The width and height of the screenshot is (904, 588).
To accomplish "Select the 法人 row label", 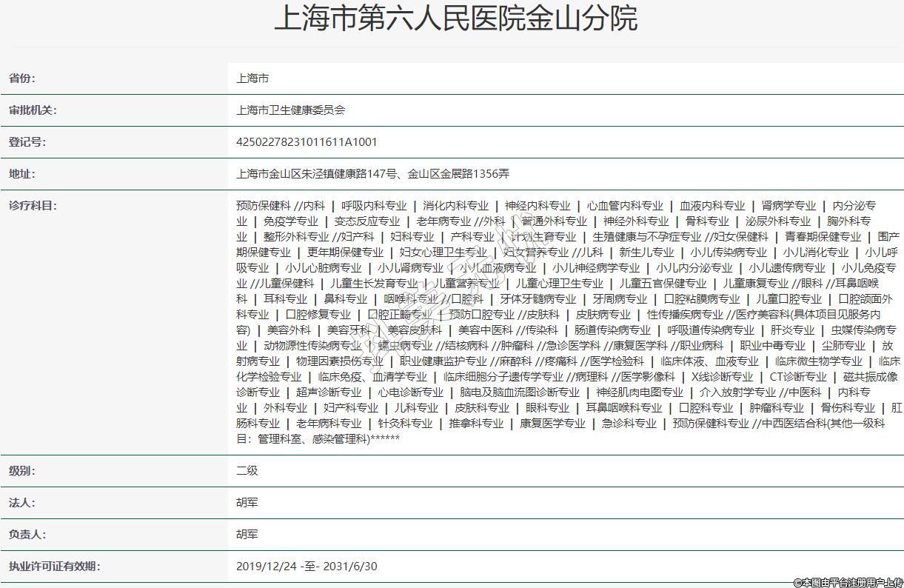I will 21,503.
